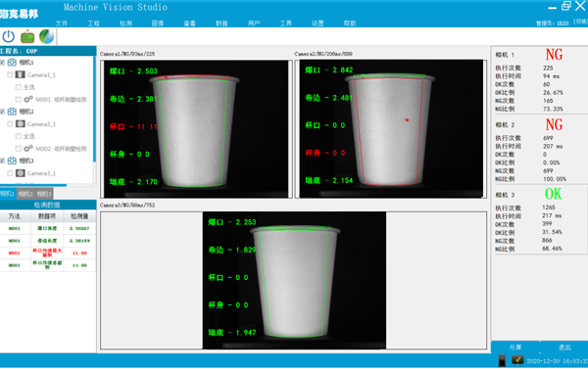Toggle the 相机1 checkbox
The width and height of the screenshot is (588, 369).
(2, 63)
